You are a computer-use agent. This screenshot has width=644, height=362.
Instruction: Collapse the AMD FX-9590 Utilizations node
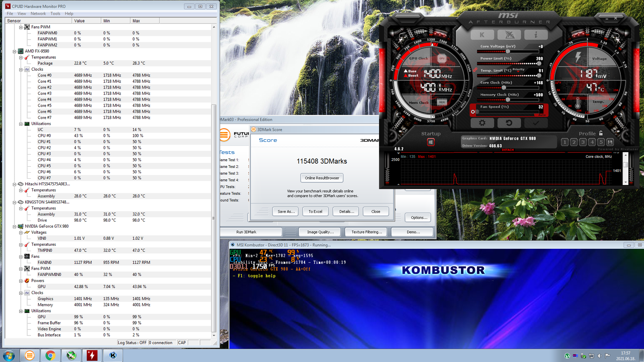click(x=21, y=124)
